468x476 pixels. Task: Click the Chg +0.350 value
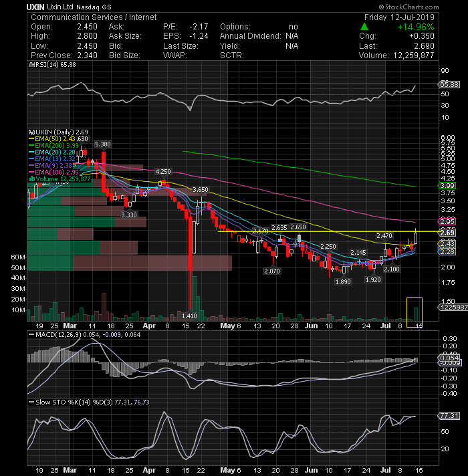click(422, 36)
